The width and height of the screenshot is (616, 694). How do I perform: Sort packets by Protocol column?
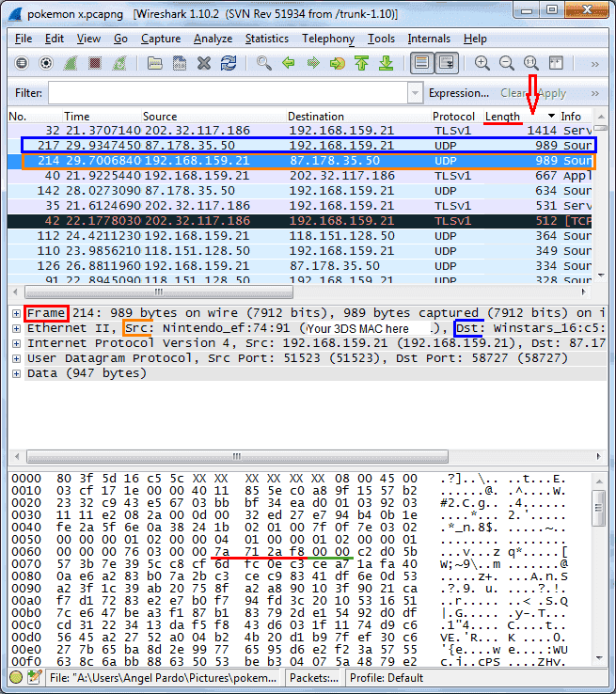pyautogui.click(x=457, y=117)
